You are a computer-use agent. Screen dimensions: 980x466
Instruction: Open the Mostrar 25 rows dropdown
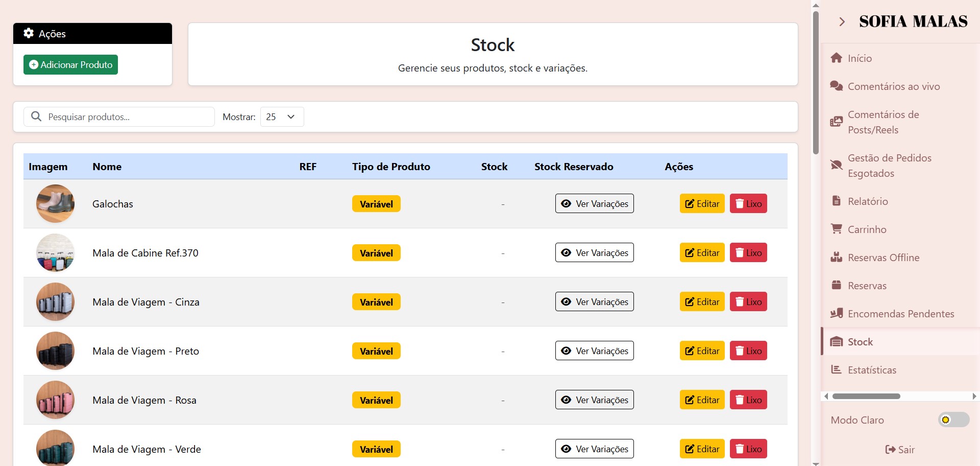[282, 116]
